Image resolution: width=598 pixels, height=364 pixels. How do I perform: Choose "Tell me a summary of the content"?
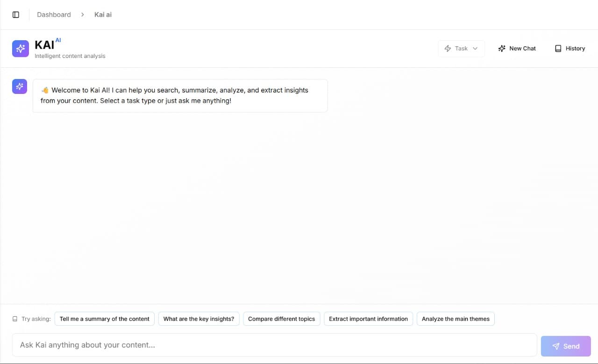click(x=105, y=319)
